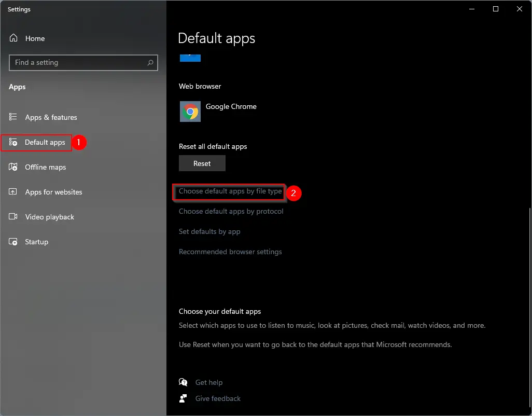Focus the Find a setting search box
The height and width of the screenshot is (416, 532).
pyautogui.click(x=83, y=63)
